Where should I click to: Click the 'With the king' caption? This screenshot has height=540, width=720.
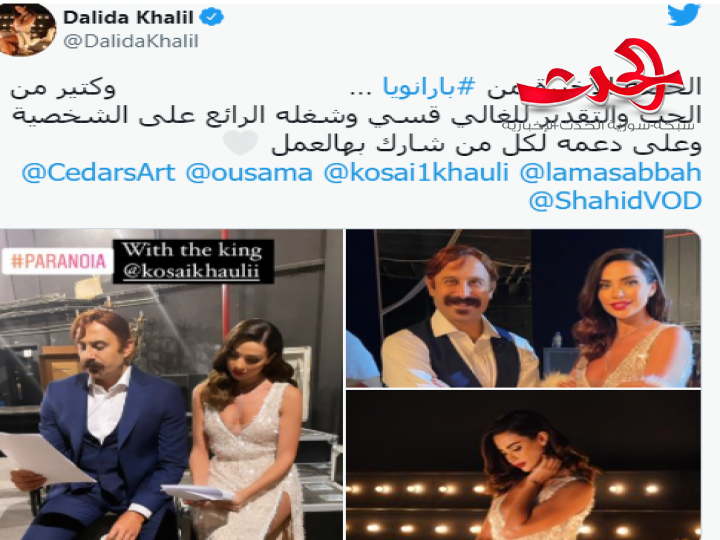(191, 250)
